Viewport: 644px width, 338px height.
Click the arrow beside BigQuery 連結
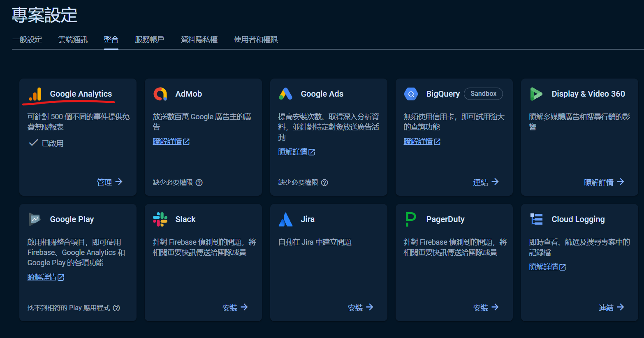pyautogui.click(x=495, y=182)
